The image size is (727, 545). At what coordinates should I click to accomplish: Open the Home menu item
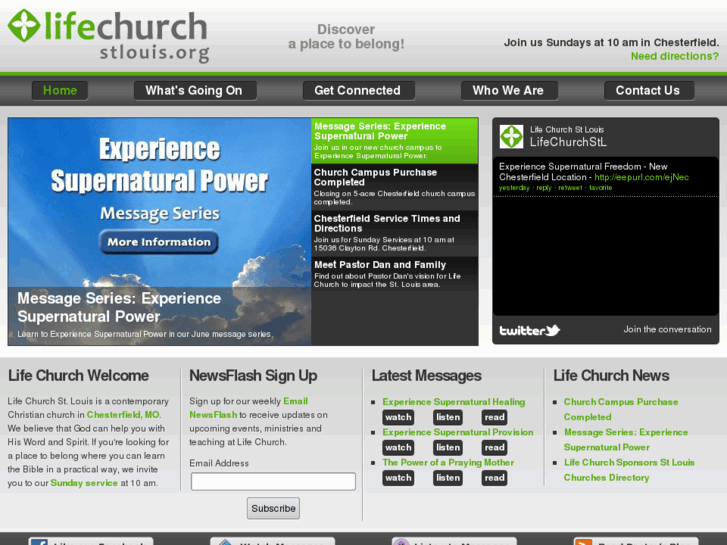[60, 90]
